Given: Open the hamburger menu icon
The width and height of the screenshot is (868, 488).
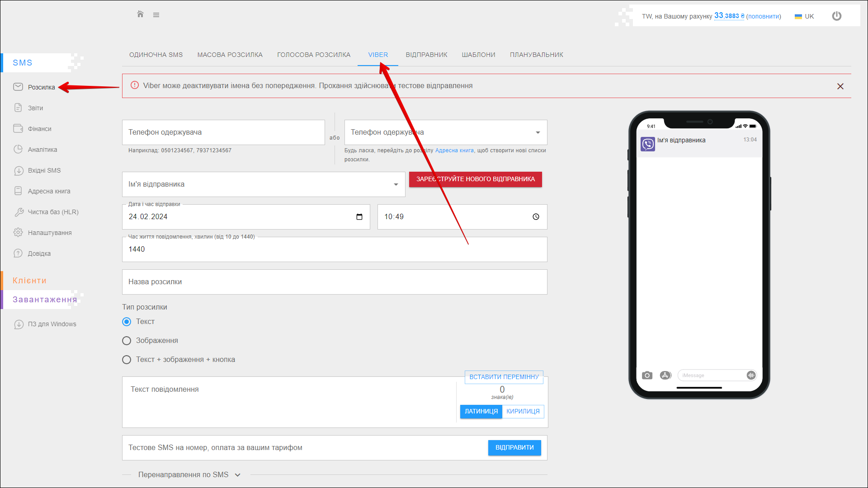Looking at the screenshot, I should (156, 15).
